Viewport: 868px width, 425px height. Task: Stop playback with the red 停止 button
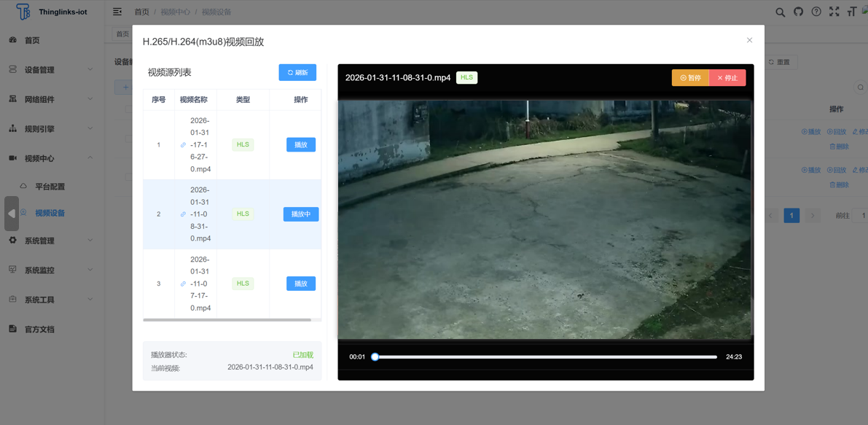click(x=727, y=78)
